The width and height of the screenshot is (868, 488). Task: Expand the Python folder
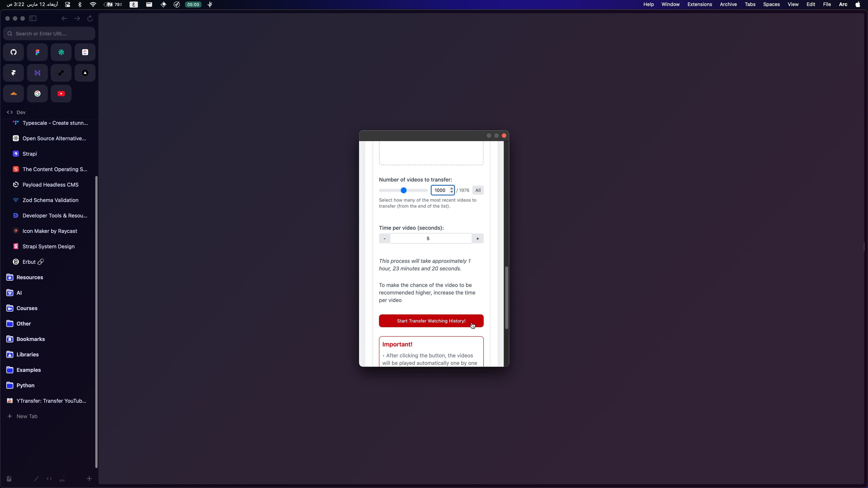point(25,385)
